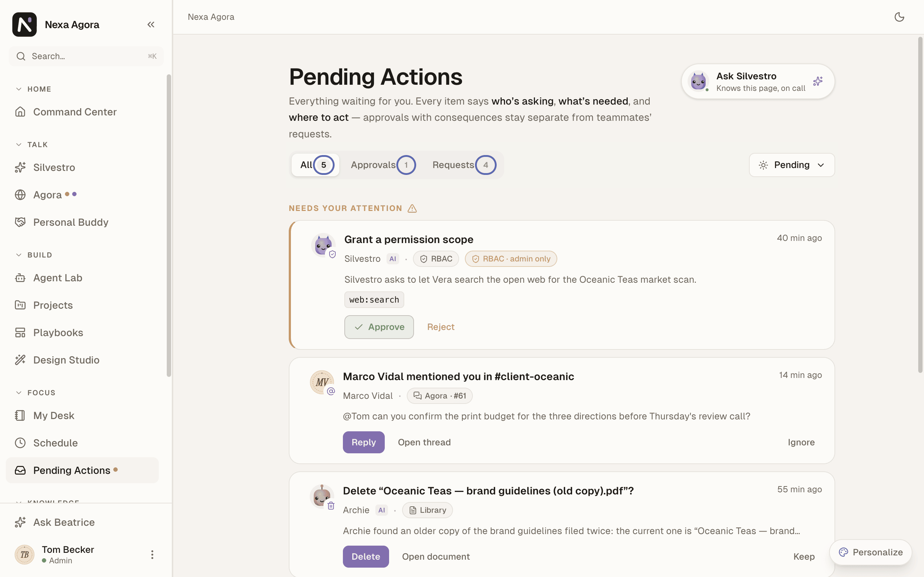This screenshot has height=577, width=924.
Task: Open Schedule clock icon
Action: [x=20, y=443]
